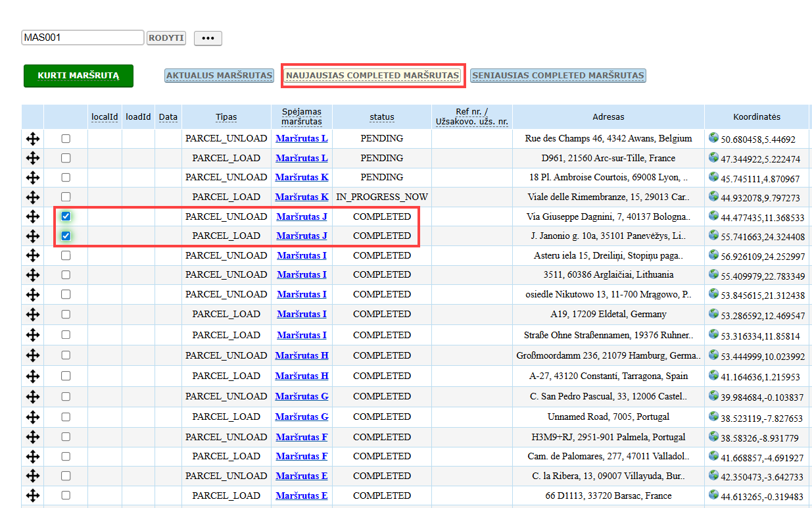Sort by status column header

pyautogui.click(x=382, y=117)
